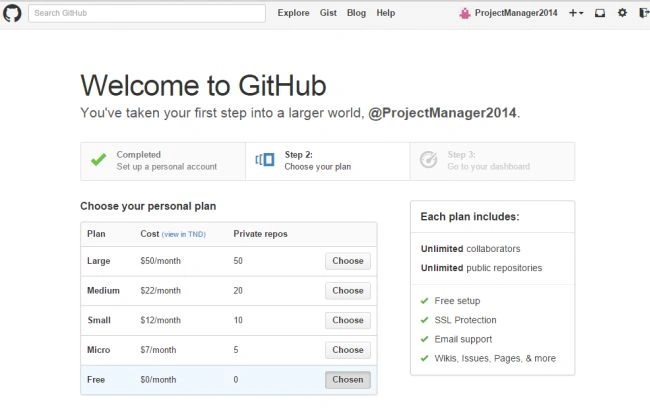Click the Unlimited public repositories text

coord(481,268)
